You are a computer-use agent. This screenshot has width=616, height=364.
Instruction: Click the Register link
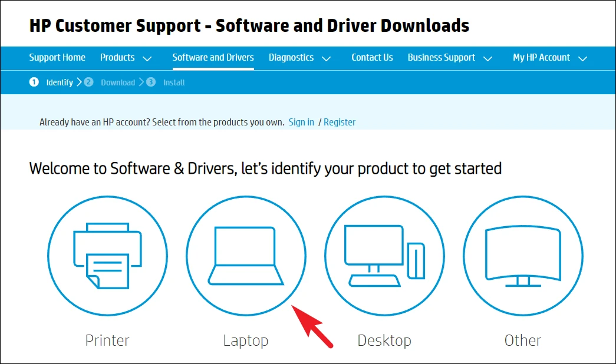(x=340, y=122)
